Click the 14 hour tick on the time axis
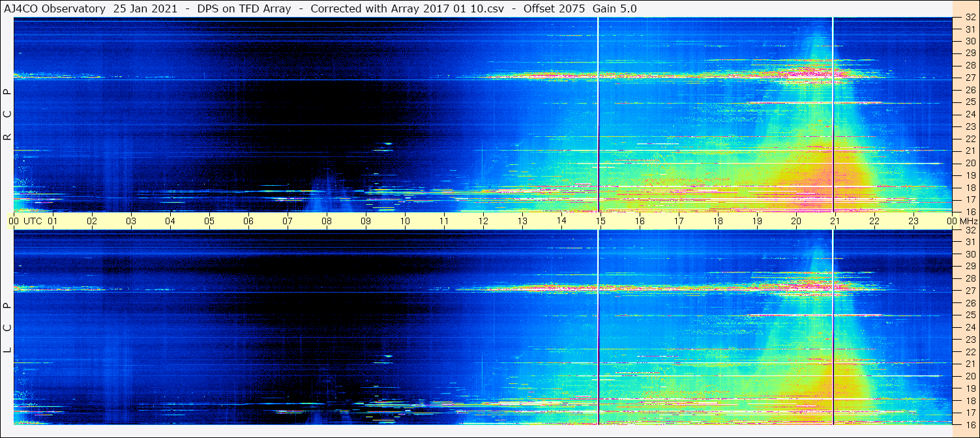This screenshot has height=438, width=980. tap(561, 221)
